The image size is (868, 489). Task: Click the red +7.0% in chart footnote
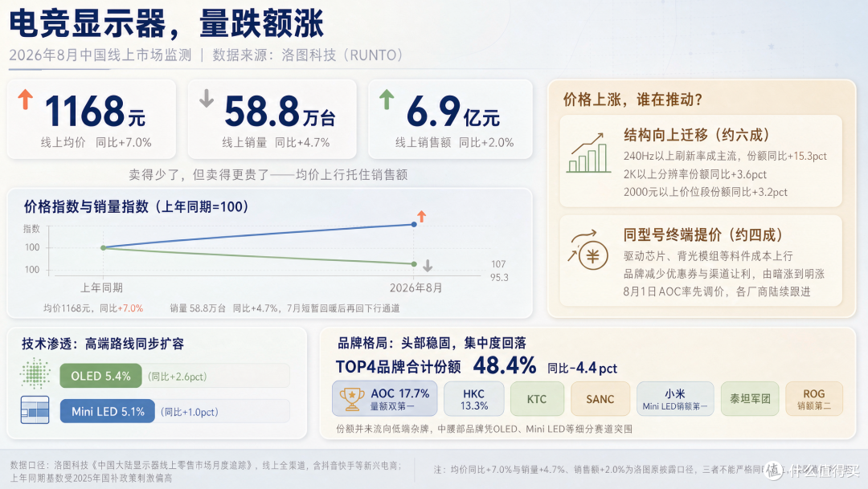pos(130,308)
